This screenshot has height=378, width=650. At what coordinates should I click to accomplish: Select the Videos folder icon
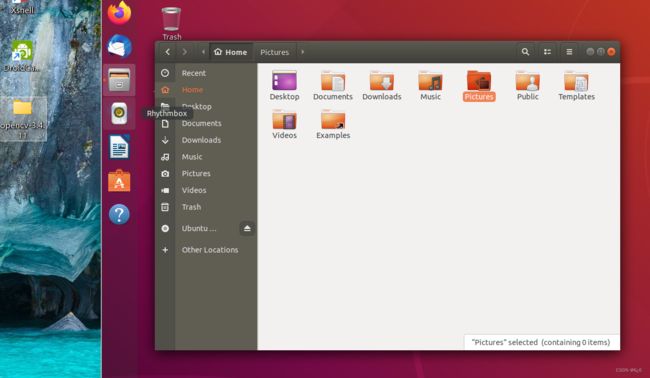pos(284,120)
